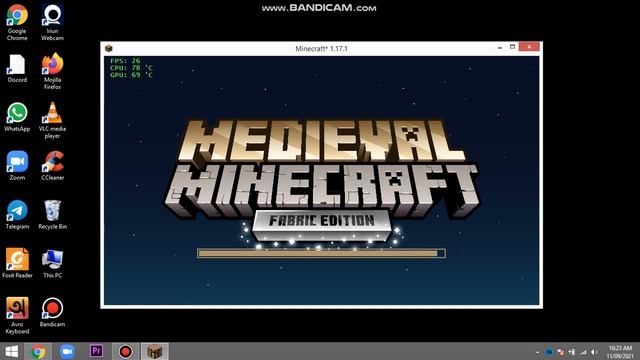Click the CPU: 78 °C overlay text
This screenshot has height=360, width=640.
tap(131, 68)
